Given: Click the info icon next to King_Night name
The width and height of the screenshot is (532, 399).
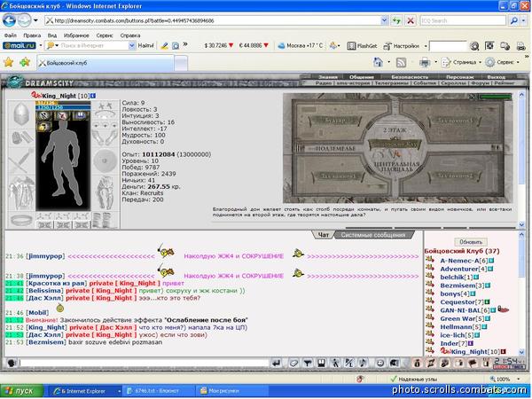Looking at the screenshot, I should [92, 96].
